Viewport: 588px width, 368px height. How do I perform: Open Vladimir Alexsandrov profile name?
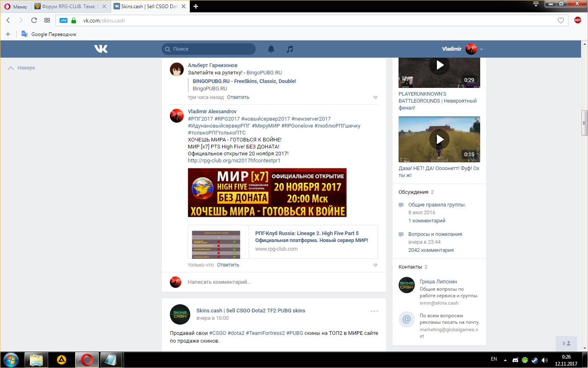pyautogui.click(x=212, y=112)
